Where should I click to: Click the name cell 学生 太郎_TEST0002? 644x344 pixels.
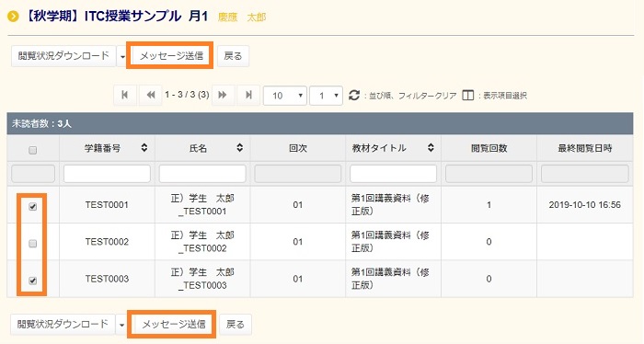coord(202,242)
